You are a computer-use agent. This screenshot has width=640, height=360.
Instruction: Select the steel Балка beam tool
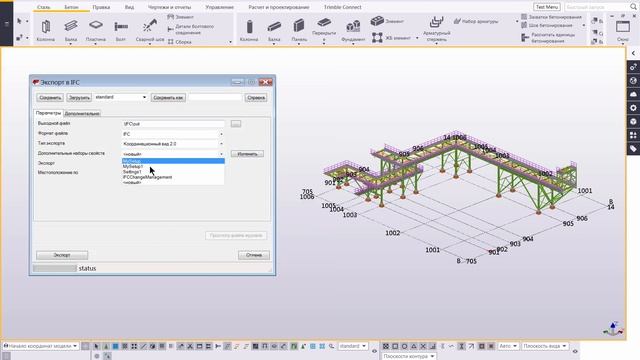[71, 30]
